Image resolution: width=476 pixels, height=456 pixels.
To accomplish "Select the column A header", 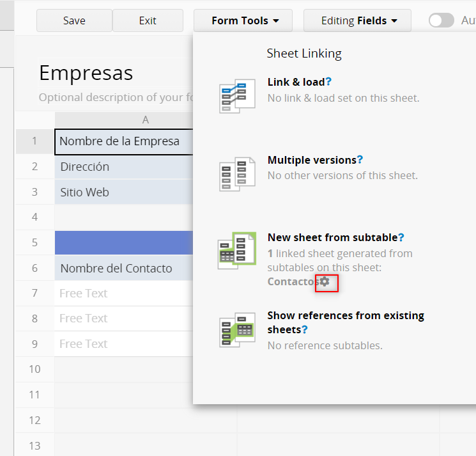I will coord(146,120).
